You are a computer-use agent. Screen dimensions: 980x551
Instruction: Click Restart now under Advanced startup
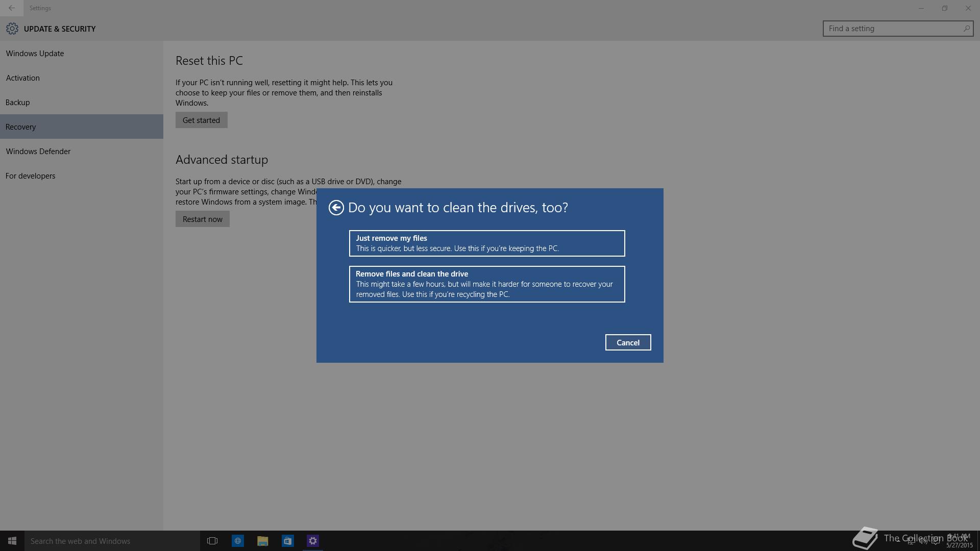tap(203, 219)
